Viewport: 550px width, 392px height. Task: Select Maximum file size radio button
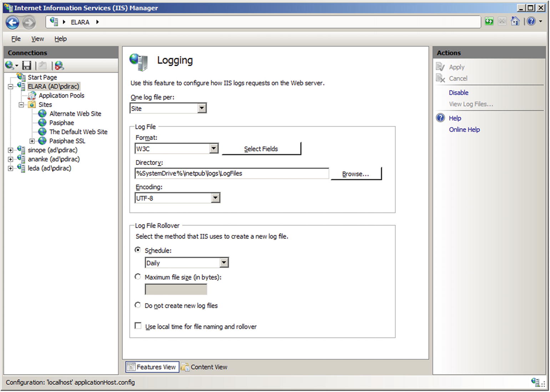point(138,277)
